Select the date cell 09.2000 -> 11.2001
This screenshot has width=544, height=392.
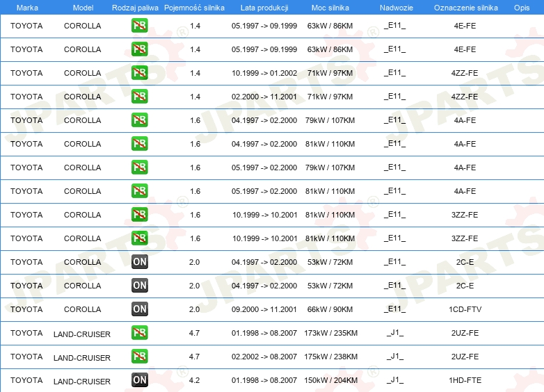point(264,309)
